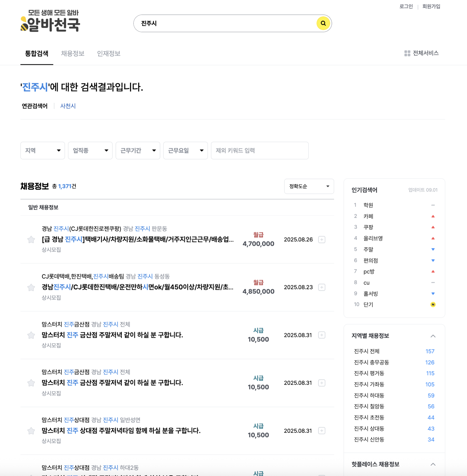Open the 로그인 link
The height and width of the screenshot is (476, 467).
pos(406,6)
